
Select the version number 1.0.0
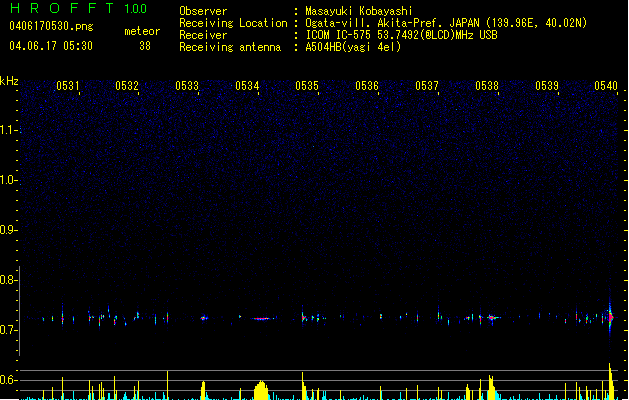click(x=136, y=9)
